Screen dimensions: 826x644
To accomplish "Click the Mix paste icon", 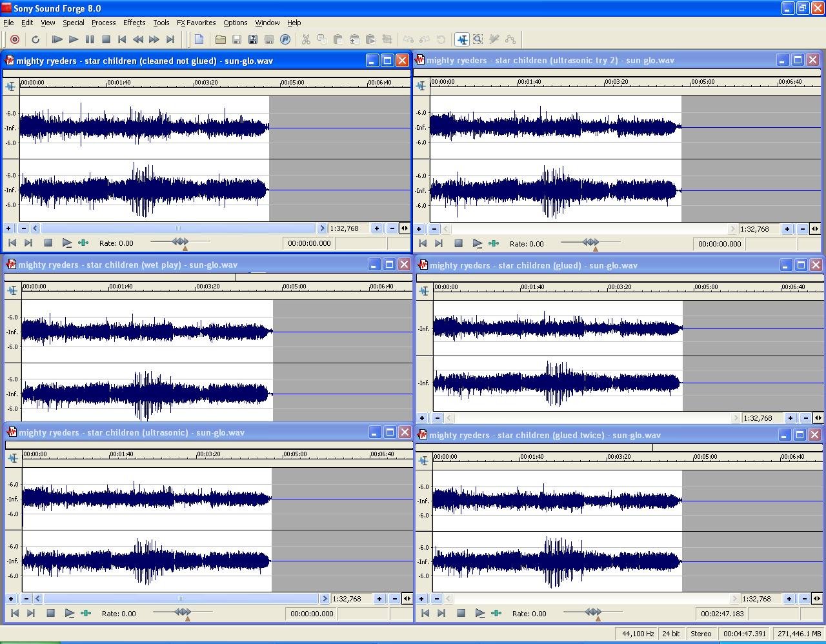I will (354, 39).
